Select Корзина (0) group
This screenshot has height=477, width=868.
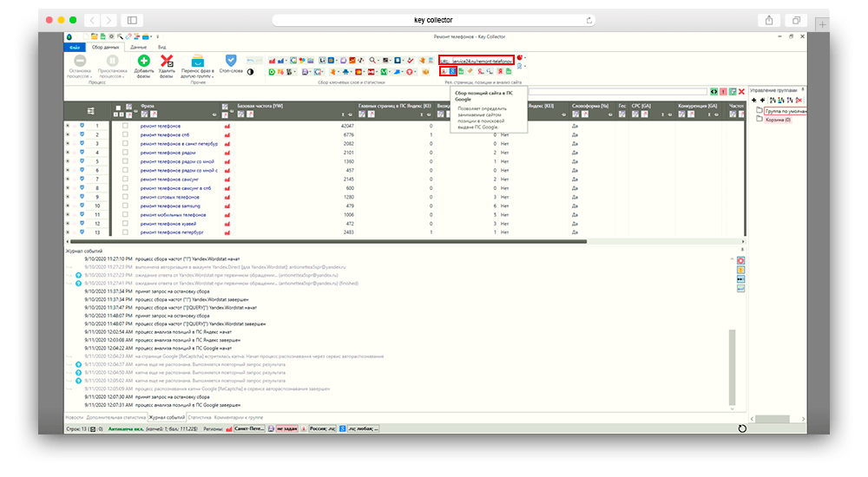tap(779, 120)
